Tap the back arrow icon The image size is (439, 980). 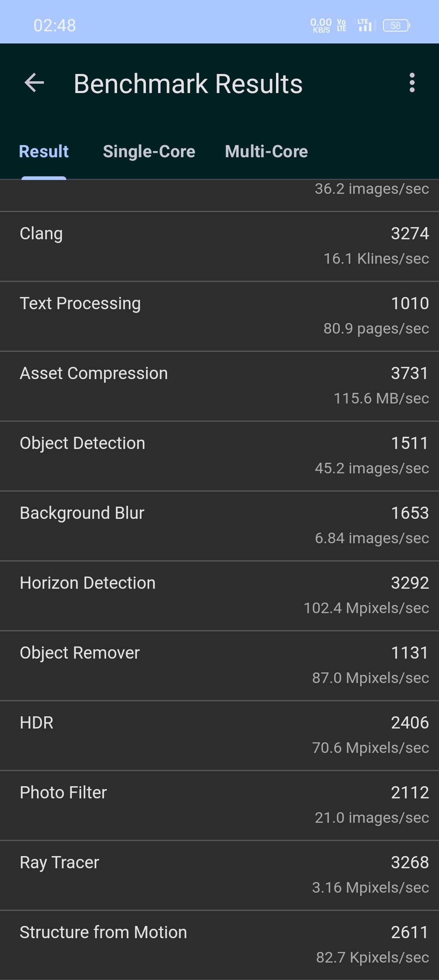pyautogui.click(x=34, y=83)
